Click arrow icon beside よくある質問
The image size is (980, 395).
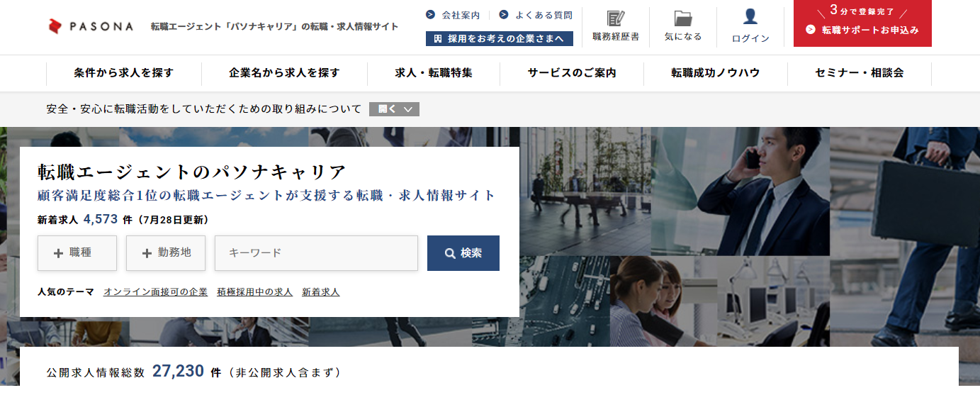click(x=504, y=14)
